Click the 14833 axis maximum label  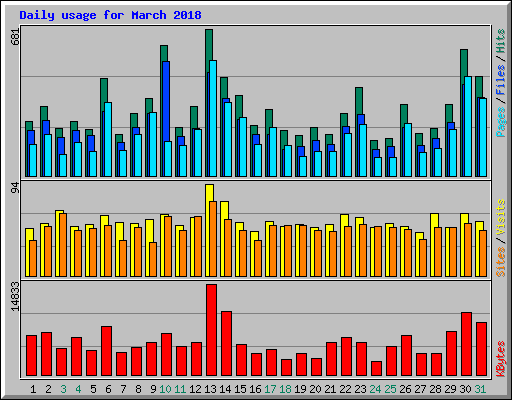coord(15,297)
